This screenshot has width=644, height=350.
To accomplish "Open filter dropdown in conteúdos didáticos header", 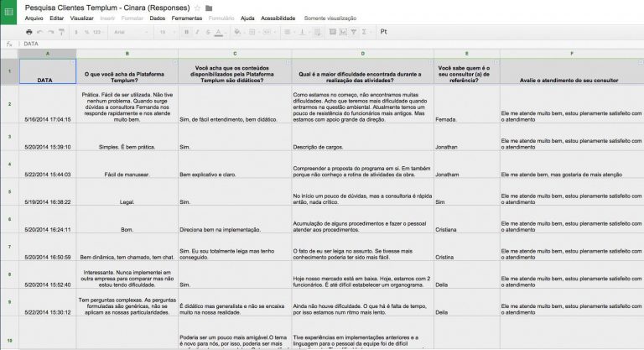I will (x=288, y=62).
